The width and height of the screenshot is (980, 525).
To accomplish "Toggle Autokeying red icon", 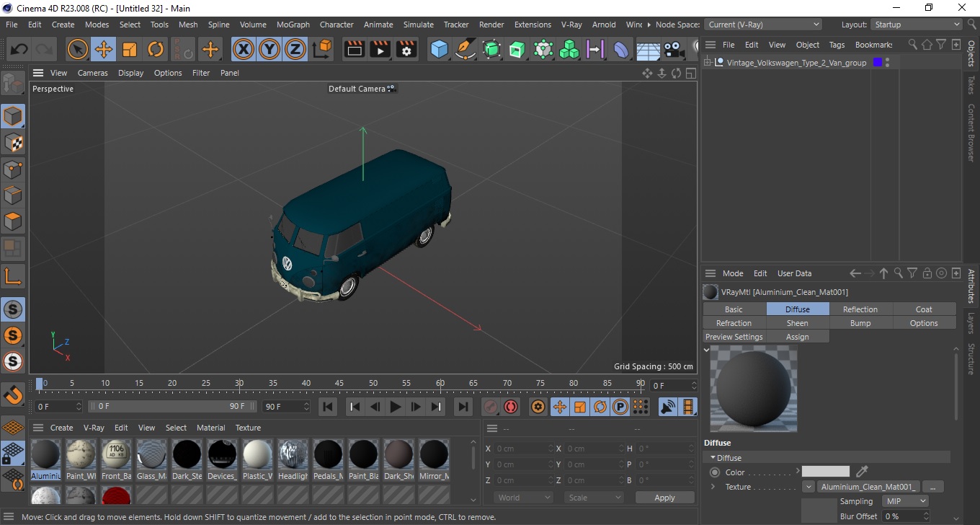I will (x=511, y=407).
